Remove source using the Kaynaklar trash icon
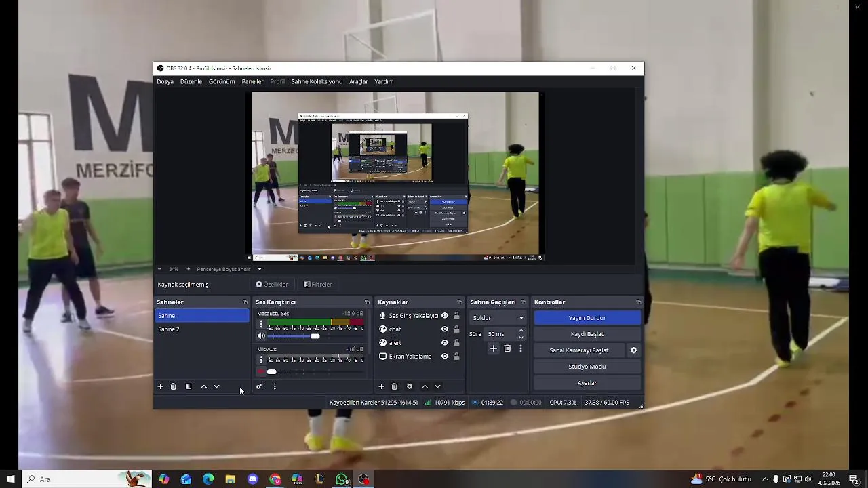 [x=395, y=386]
